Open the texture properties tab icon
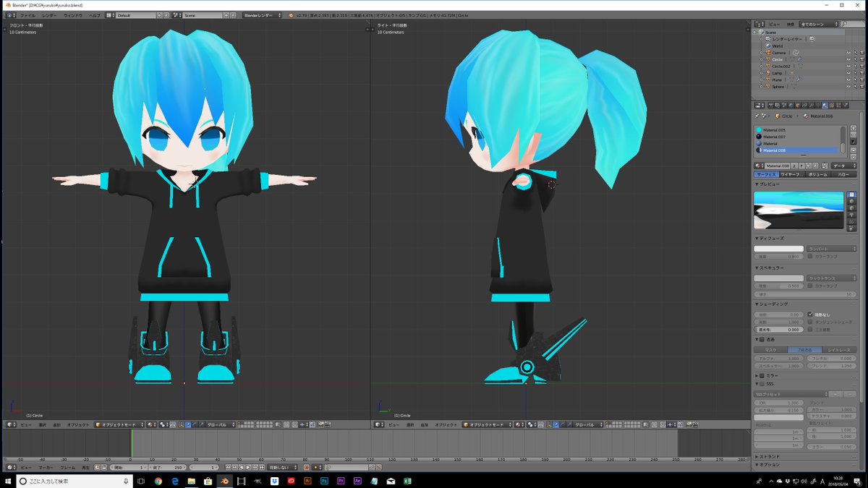 pyautogui.click(x=832, y=105)
